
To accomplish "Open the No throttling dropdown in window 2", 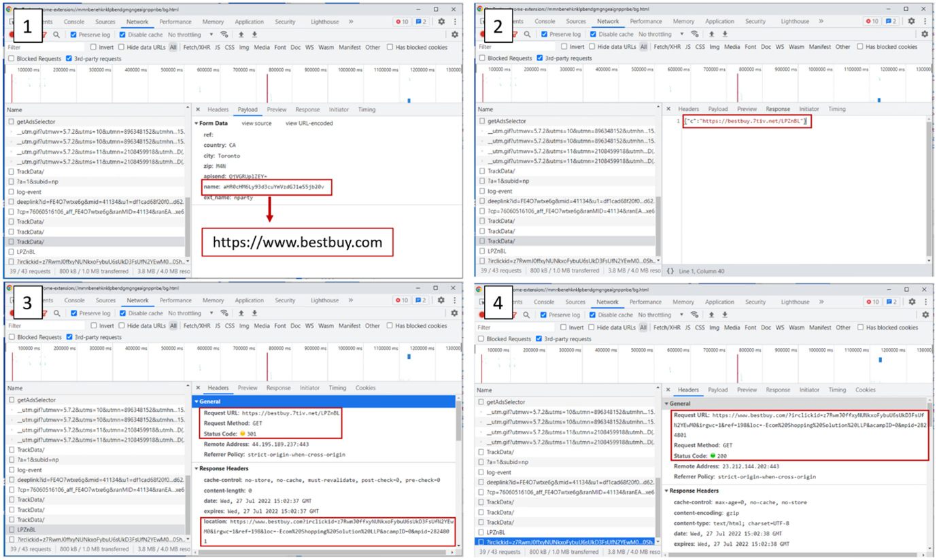I will point(661,34).
